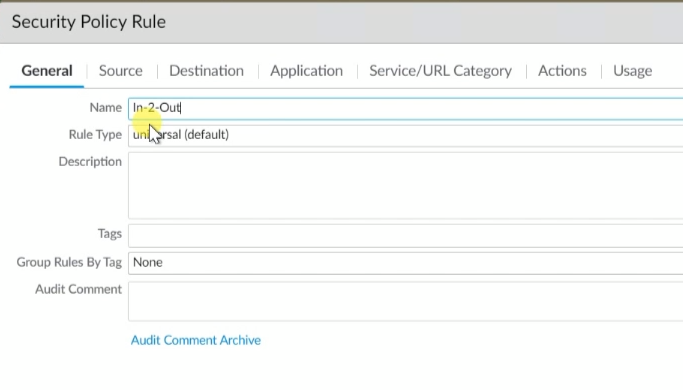683x390 pixels.
Task: Click the Description label
Action: [90, 162]
